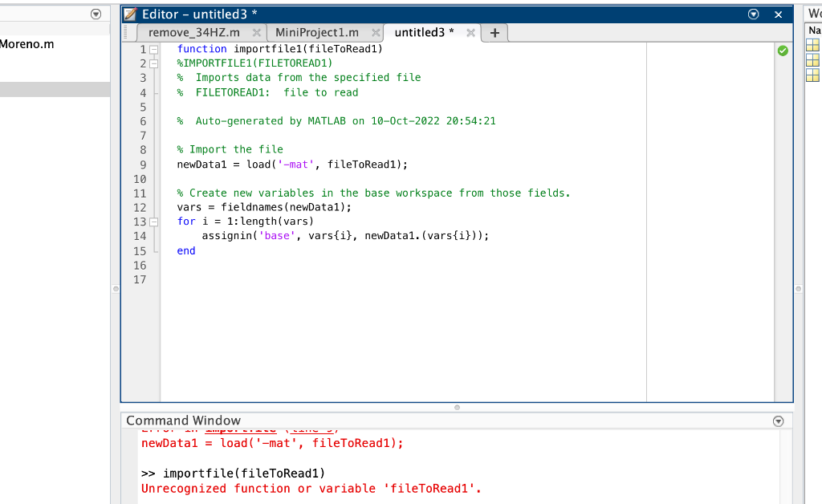This screenshot has height=504, width=822.
Task: Click the Auto-generated by MATLAB comment line
Action: point(336,121)
